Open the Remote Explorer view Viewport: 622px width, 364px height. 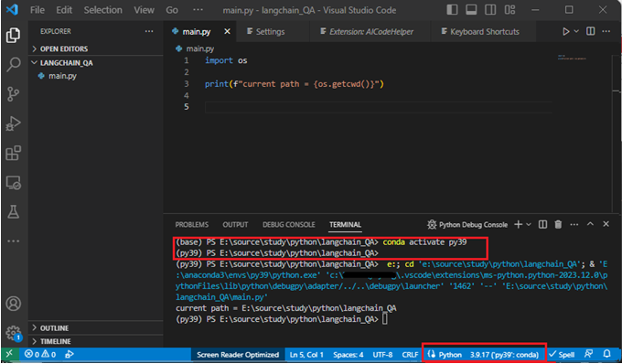(x=14, y=182)
